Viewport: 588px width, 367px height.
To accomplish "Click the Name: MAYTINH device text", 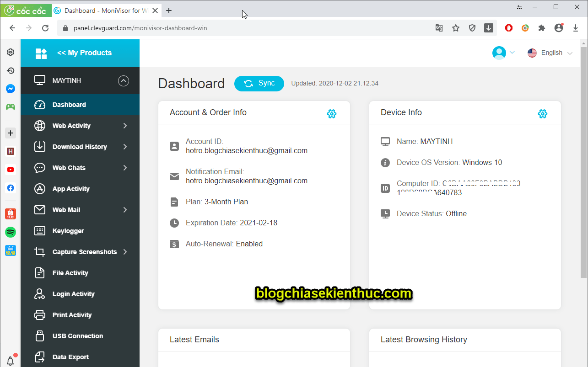I will pyautogui.click(x=425, y=141).
